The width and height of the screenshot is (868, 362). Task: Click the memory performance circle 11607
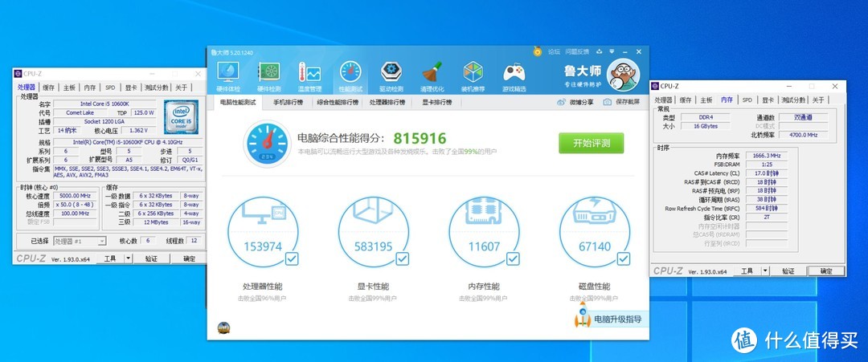pos(485,233)
